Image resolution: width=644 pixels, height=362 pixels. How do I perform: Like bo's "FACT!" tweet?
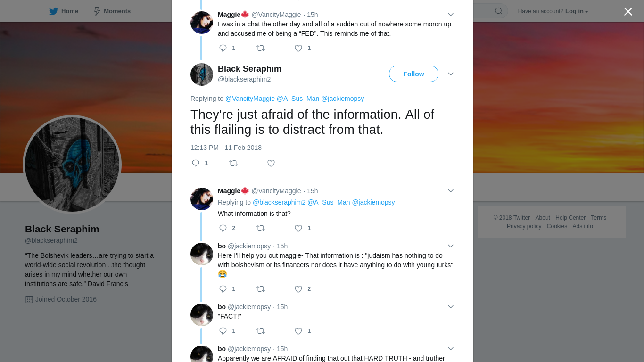[298, 331]
